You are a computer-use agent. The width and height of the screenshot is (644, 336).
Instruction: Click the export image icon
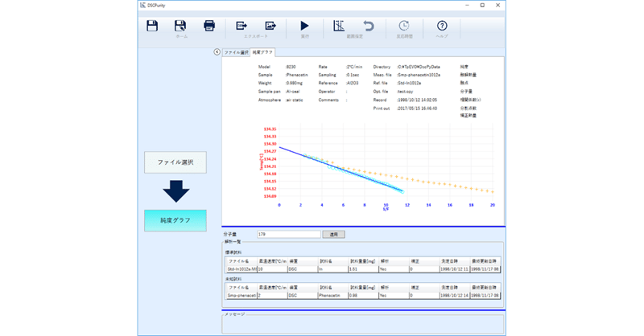pyautogui.click(x=270, y=26)
